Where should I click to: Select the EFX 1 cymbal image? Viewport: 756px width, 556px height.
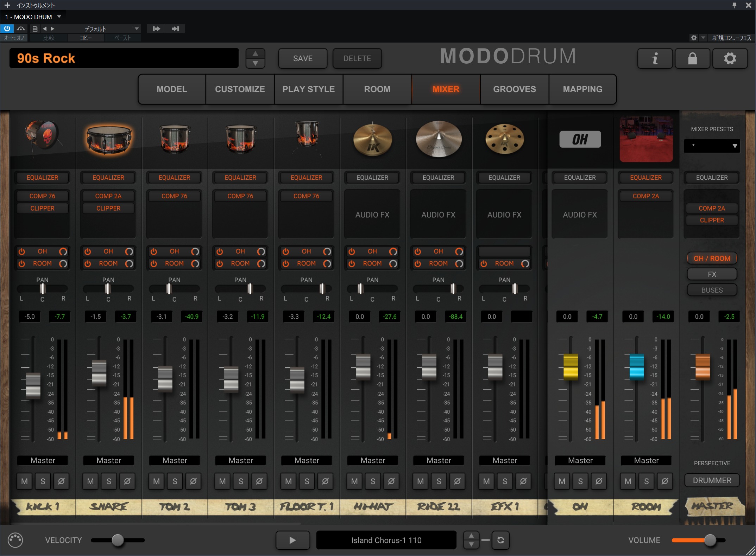(x=504, y=139)
